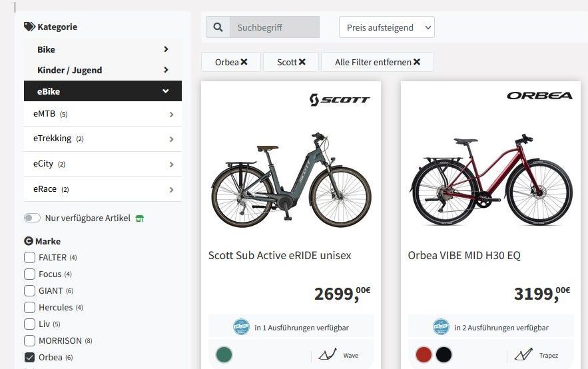
Task: Uncheck the Orbea brand checkbox
Action: coord(29,357)
